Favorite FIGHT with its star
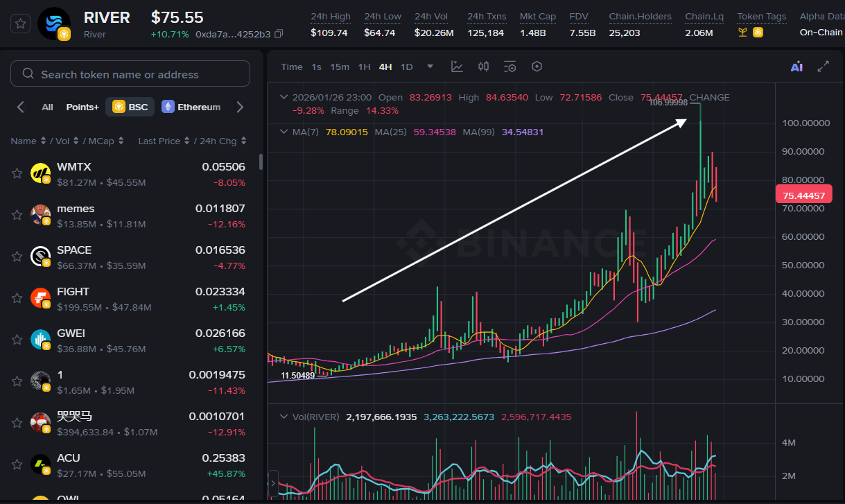 coord(17,299)
